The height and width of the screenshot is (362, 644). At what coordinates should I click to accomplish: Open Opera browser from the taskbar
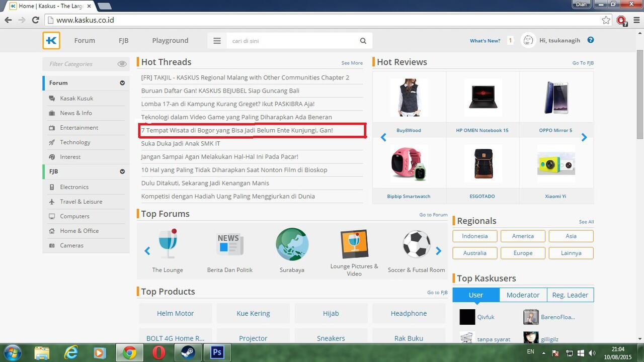[159, 352]
